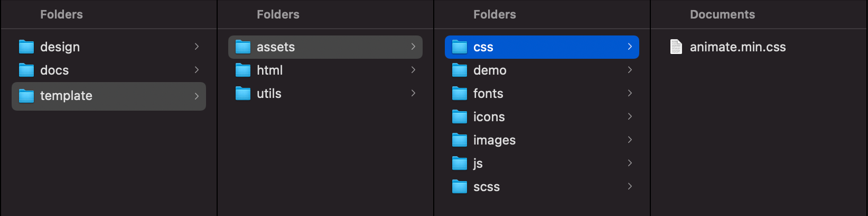Expand the design folder chevron

point(197,47)
